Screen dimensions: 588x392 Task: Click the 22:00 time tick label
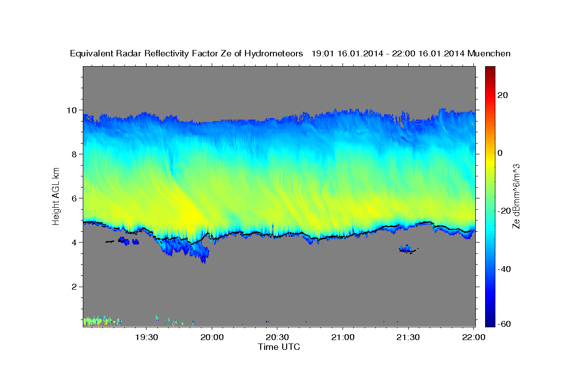click(x=473, y=337)
